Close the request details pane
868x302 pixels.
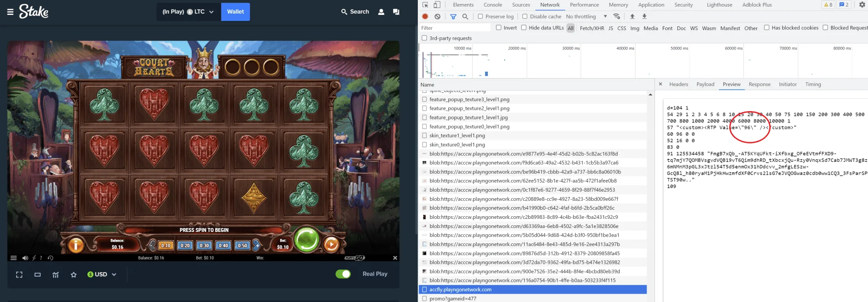661,84
